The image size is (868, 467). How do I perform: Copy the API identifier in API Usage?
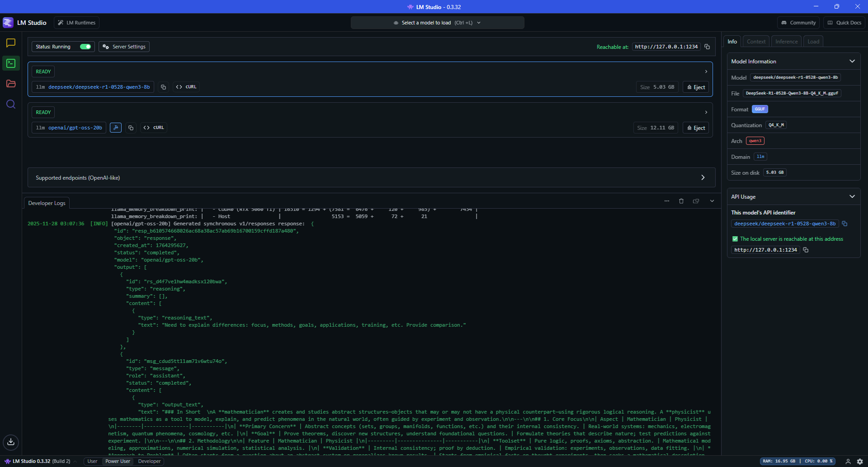tap(844, 224)
